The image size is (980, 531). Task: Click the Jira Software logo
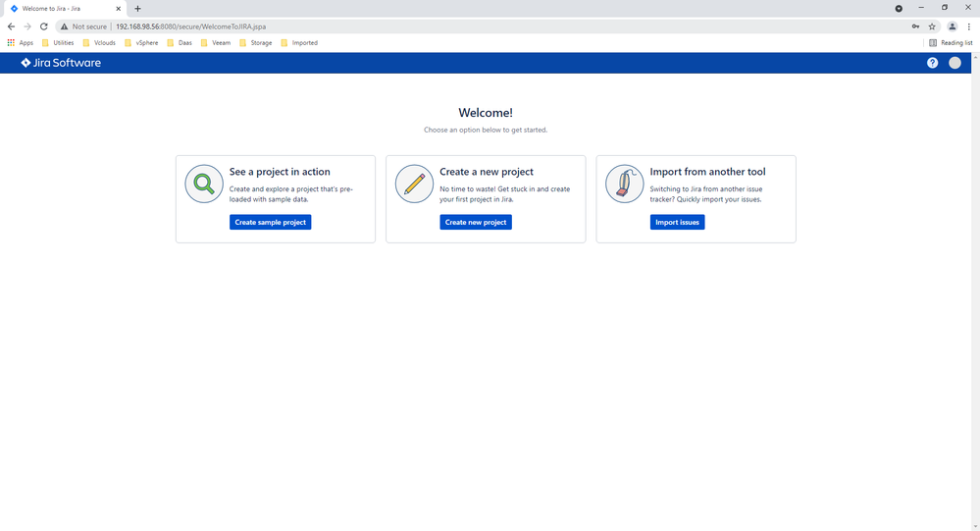coord(61,63)
